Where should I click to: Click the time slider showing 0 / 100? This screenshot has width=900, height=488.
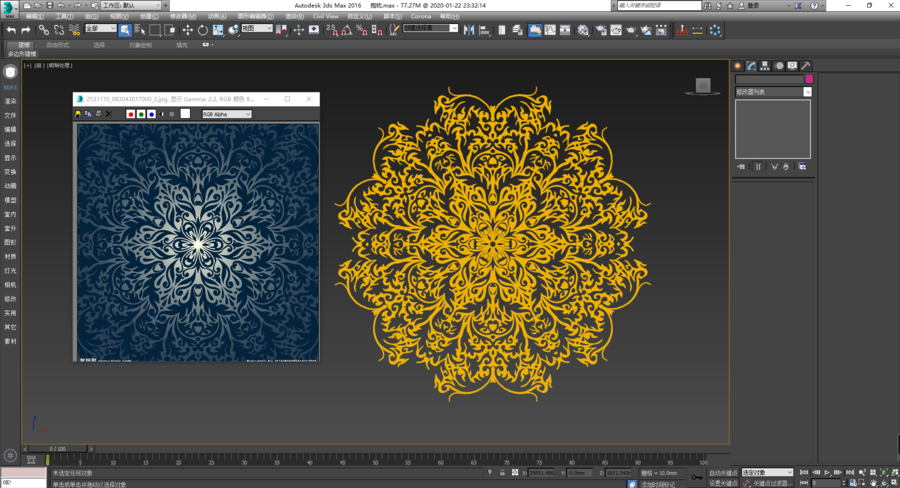[57, 448]
